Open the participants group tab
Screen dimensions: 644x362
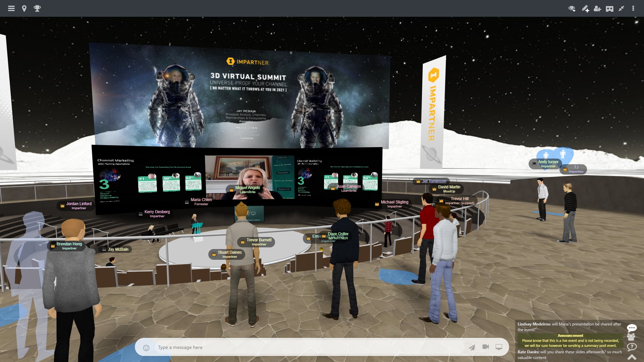pos(631,337)
